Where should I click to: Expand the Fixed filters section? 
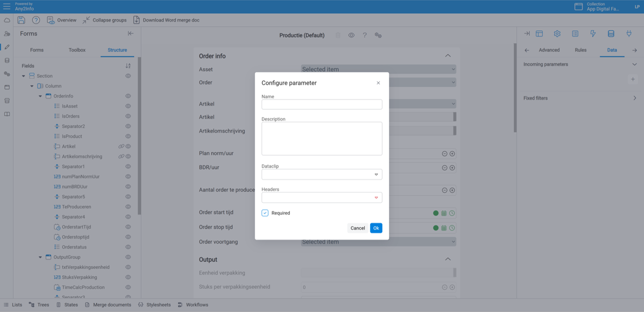pos(634,98)
